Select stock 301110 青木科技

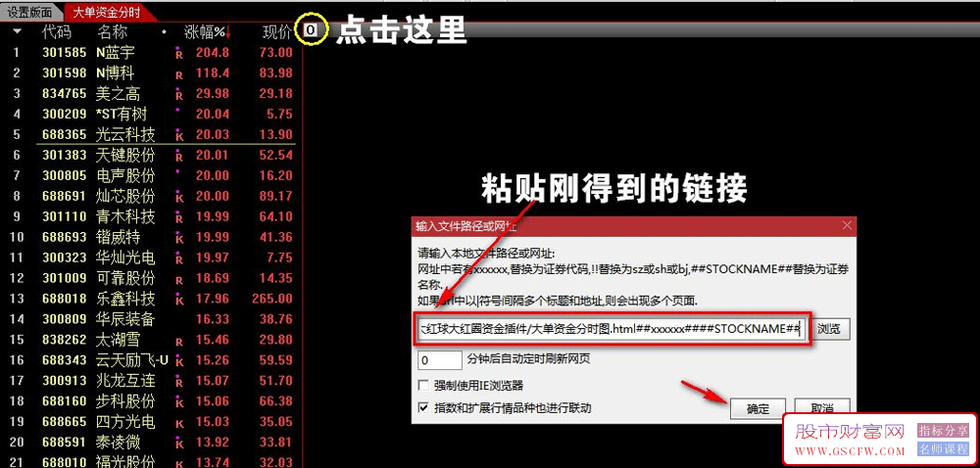tap(151, 217)
